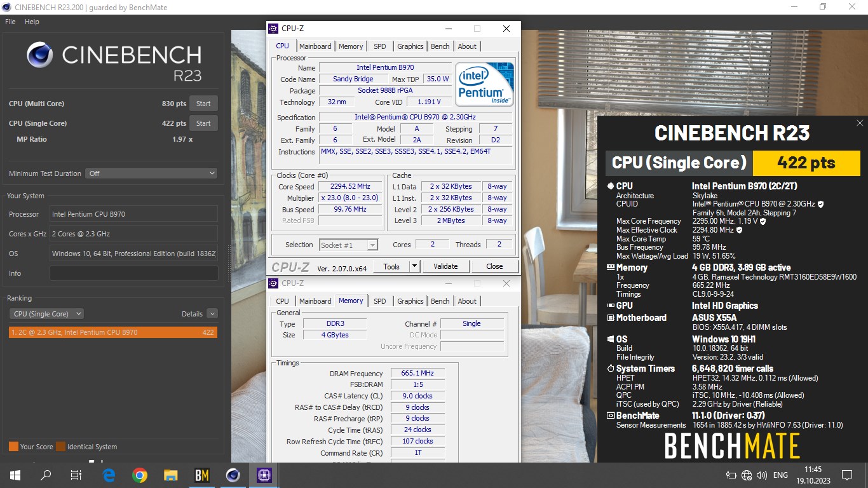Image resolution: width=868 pixels, height=488 pixels.
Task: Start the CPU (Multi Core) test
Action: [x=203, y=104]
